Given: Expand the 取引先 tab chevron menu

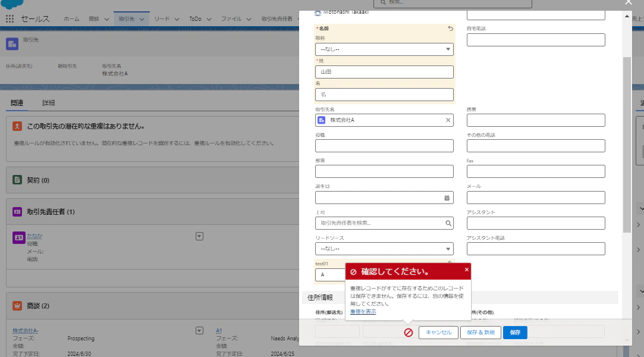Looking at the screenshot, I should click(x=142, y=19).
